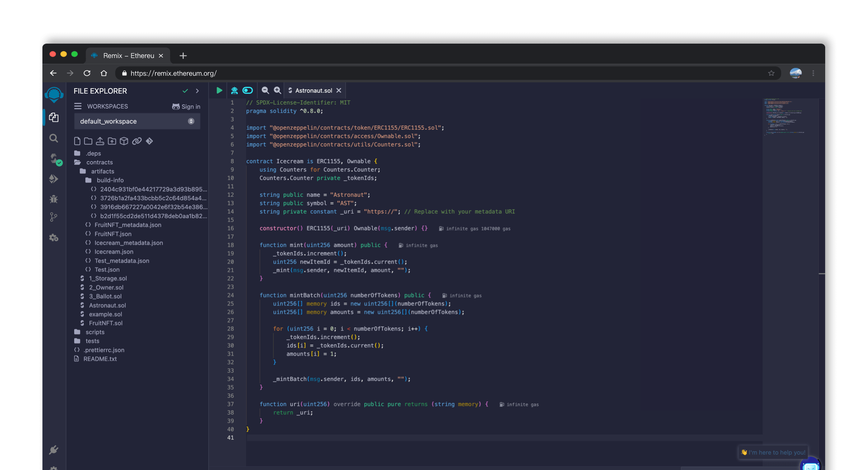Open the WORKSPACES hamburger menu
This screenshot has width=868, height=470.
coord(78,106)
